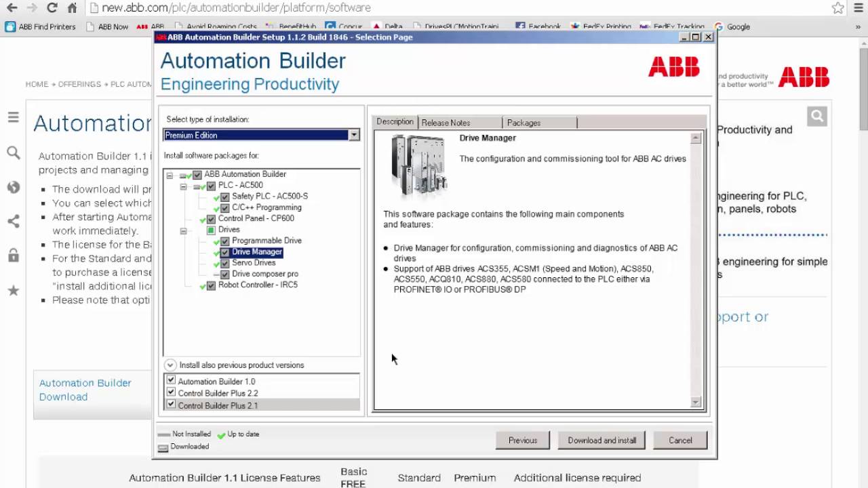Uncheck the Servo Drives checkbox
The width and height of the screenshot is (868, 488).
coord(225,263)
